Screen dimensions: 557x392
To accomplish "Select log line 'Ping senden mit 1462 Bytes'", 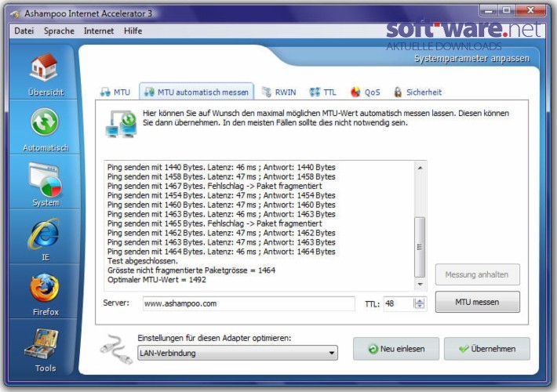I will (x=221, y=233).
